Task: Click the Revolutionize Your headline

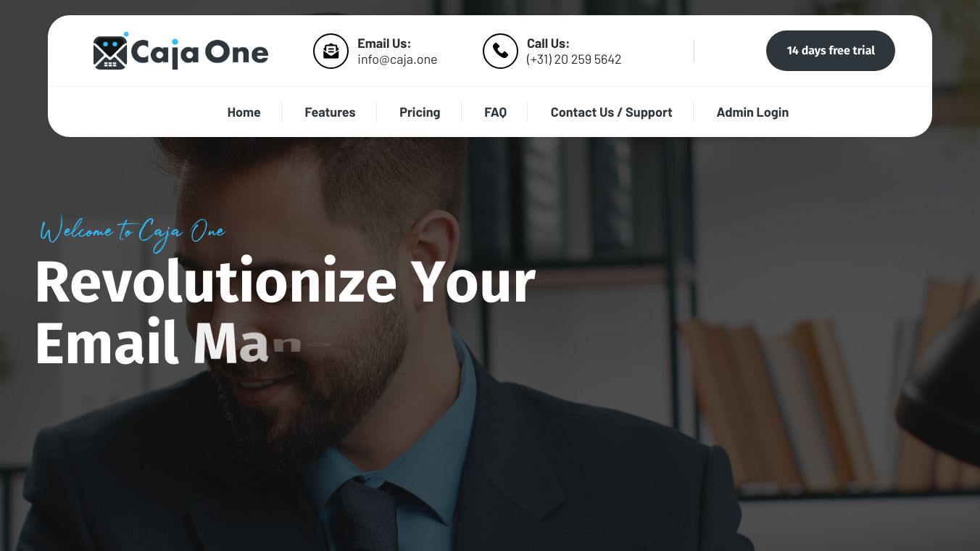Action: (x=285, y=281)
